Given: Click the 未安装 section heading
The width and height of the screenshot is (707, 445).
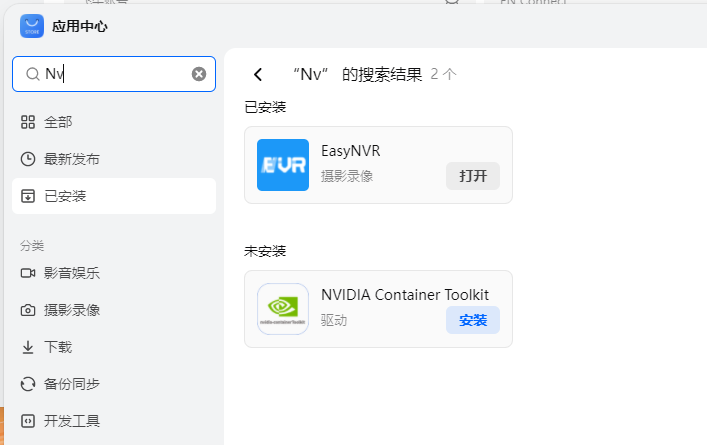Looking at the screenshot, I should point(265,251).
